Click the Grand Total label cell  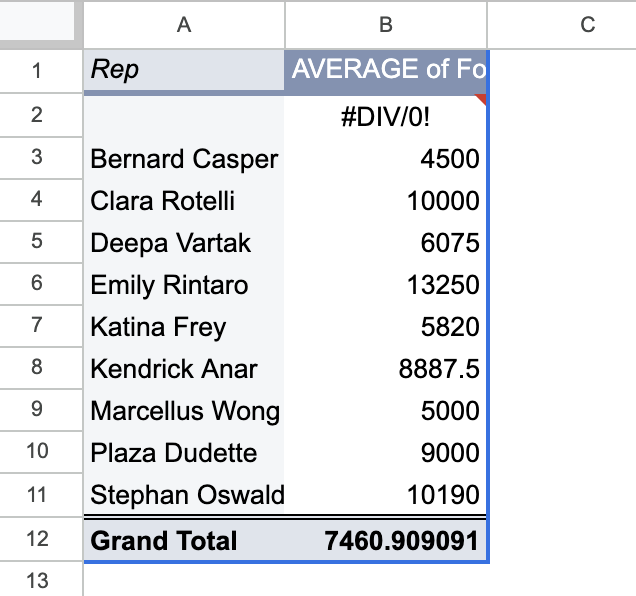184,540
